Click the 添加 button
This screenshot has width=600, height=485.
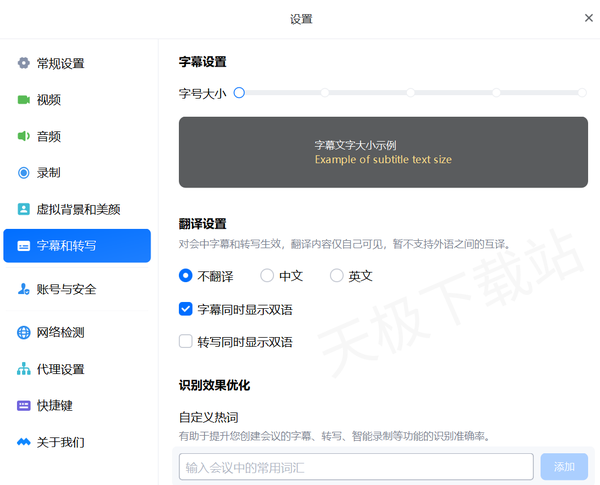tap(564, 467)
